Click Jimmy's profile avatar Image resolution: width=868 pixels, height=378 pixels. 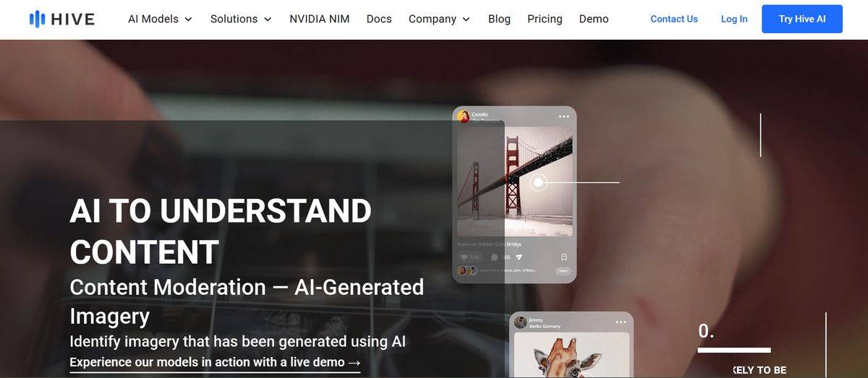[520, 322]
